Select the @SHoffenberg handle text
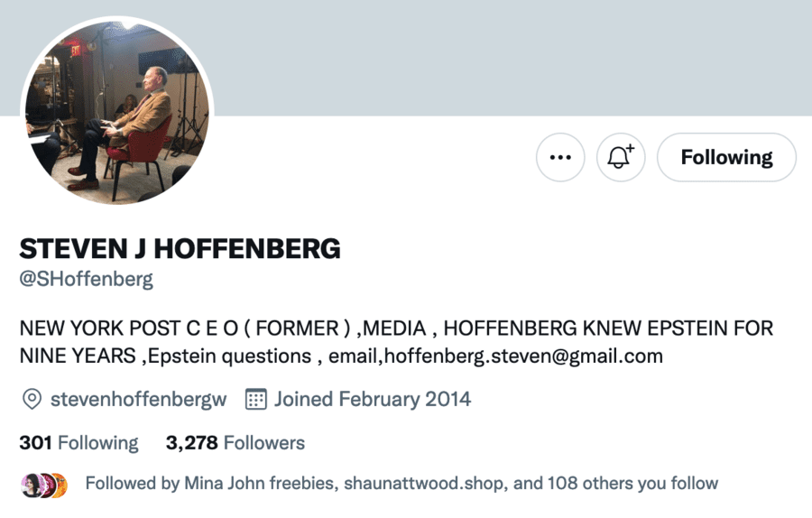 coord(87,280)
